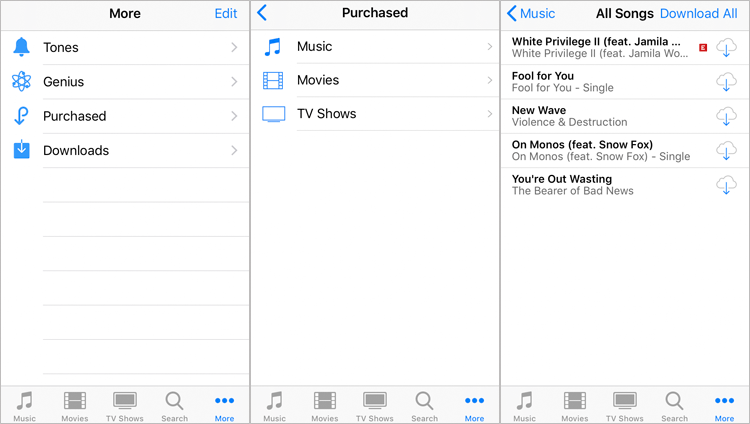Download Fool for You via cloud icon
This screenshot has height=424, width=750.
pos(726,82)
